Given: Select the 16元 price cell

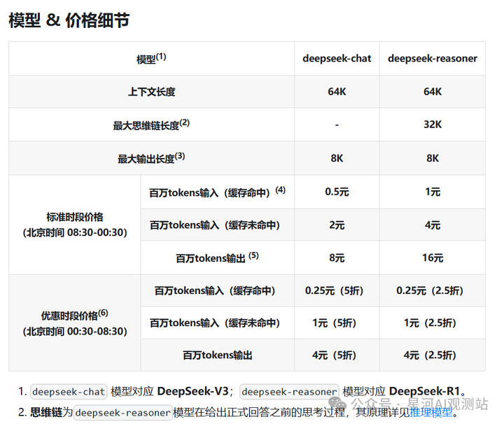Looking at the screenshot, I should (433, 258).
